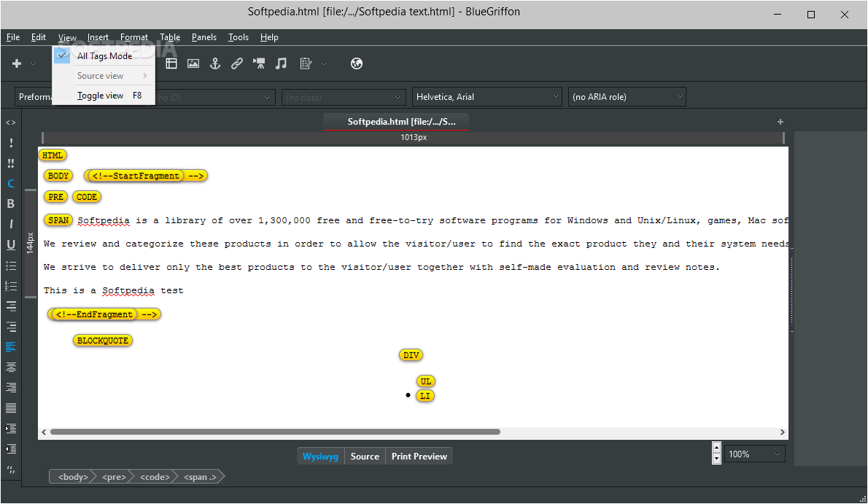
Task: Apply the ordered list icon
Action: [x=10, y=286]
